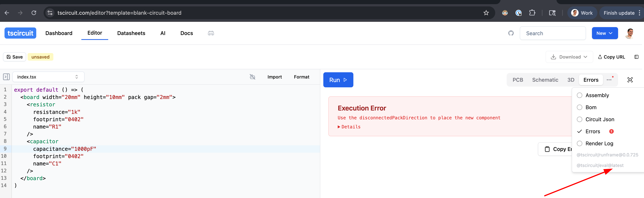Go forward in browser history
This screenshot has width=644, height=198.
click(20, 13)
